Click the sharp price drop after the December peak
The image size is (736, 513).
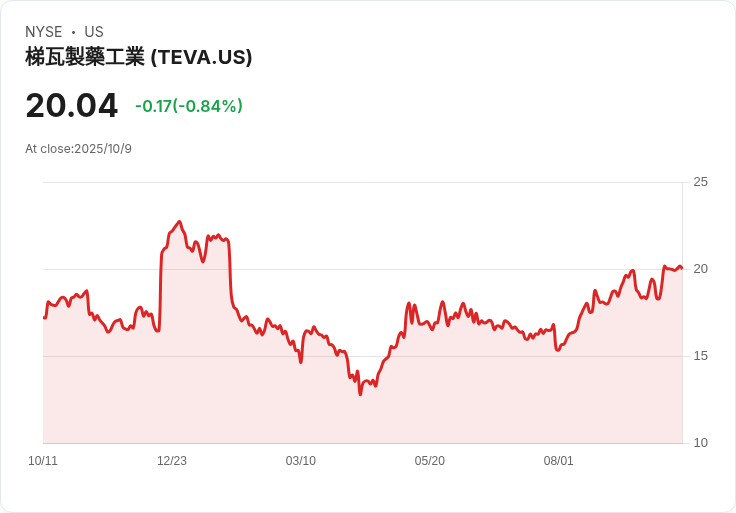tap(230, 272)
